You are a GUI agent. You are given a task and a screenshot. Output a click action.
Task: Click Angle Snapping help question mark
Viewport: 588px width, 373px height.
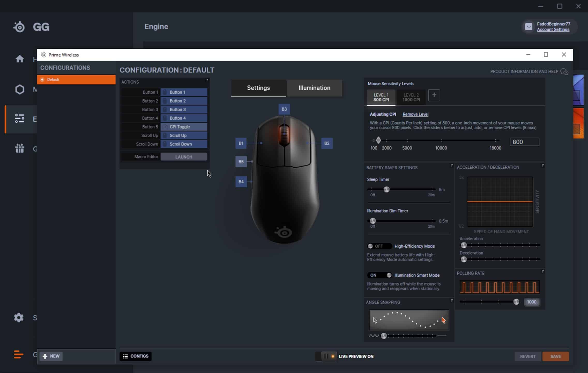pos(452,300)
